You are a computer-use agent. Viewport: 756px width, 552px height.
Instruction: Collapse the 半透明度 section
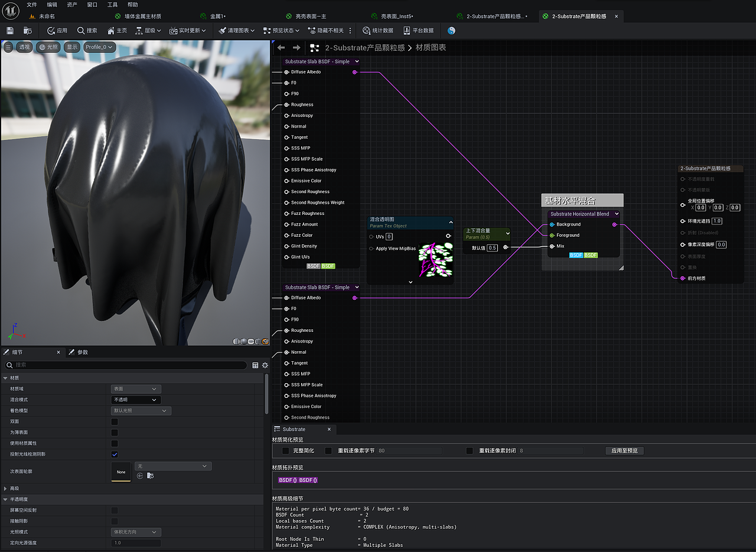[6, 499]
